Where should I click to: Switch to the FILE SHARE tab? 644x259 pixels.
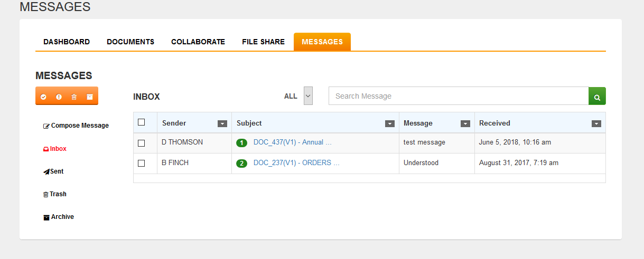(263, 42)
